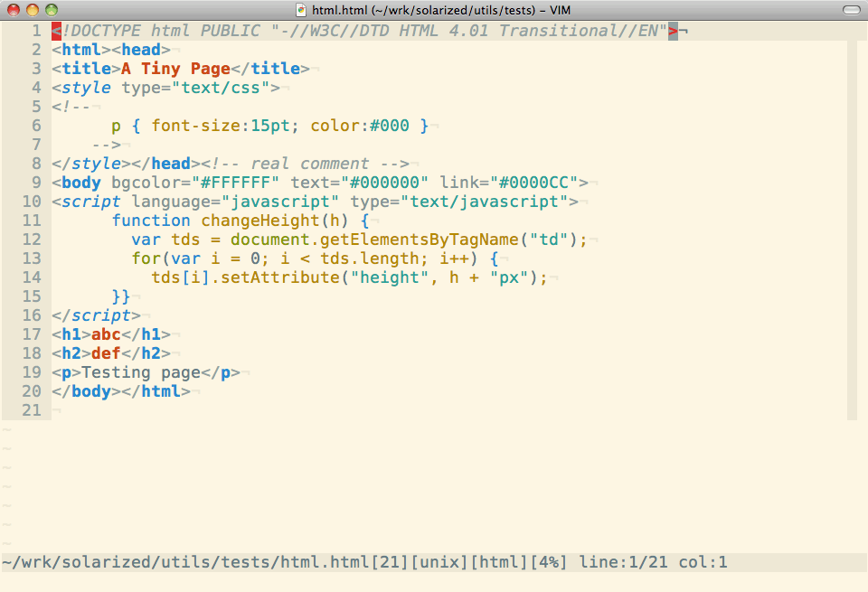Click the green zoom window button

pos(52,10)
